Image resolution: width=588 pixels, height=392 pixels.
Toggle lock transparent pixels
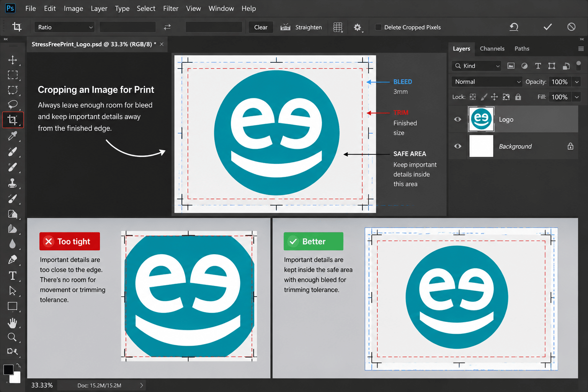[473, 97]
